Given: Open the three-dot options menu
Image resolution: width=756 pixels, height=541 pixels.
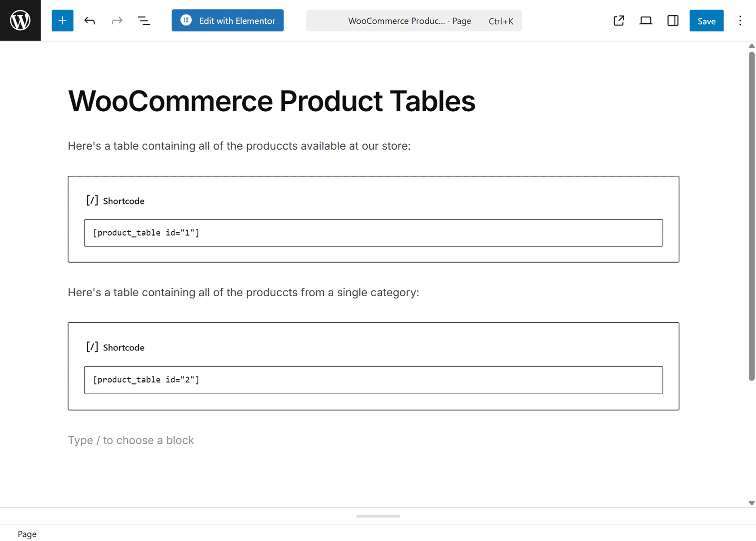Looking at the screenshot, I should coord(740,21).
